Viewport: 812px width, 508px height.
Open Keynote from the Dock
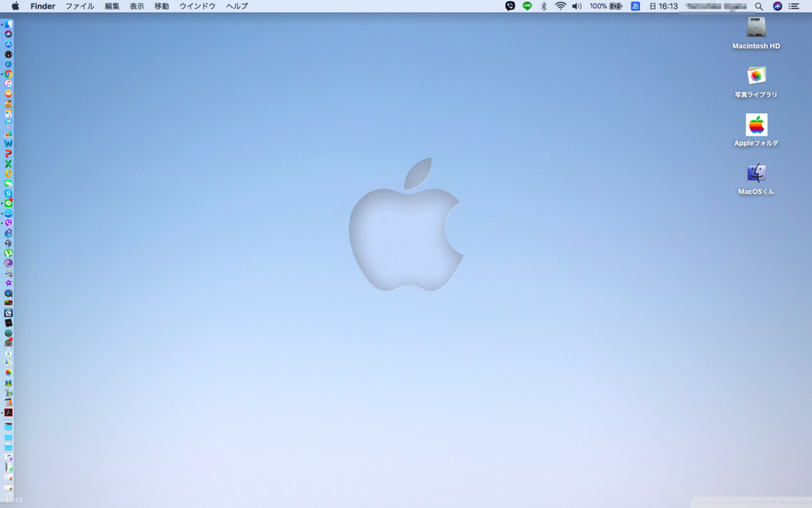[8, 122]
